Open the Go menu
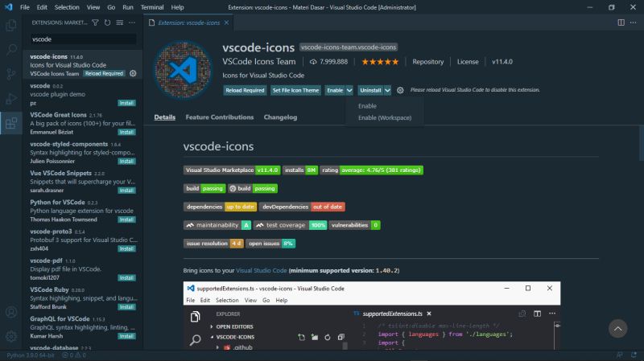644x361 pixels. click(x=111, y=7)
